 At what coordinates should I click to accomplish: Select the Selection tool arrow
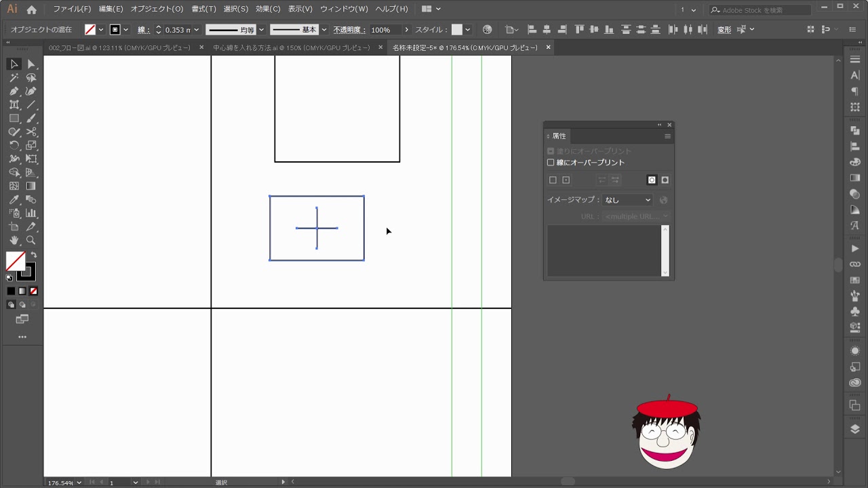point(14,64)
